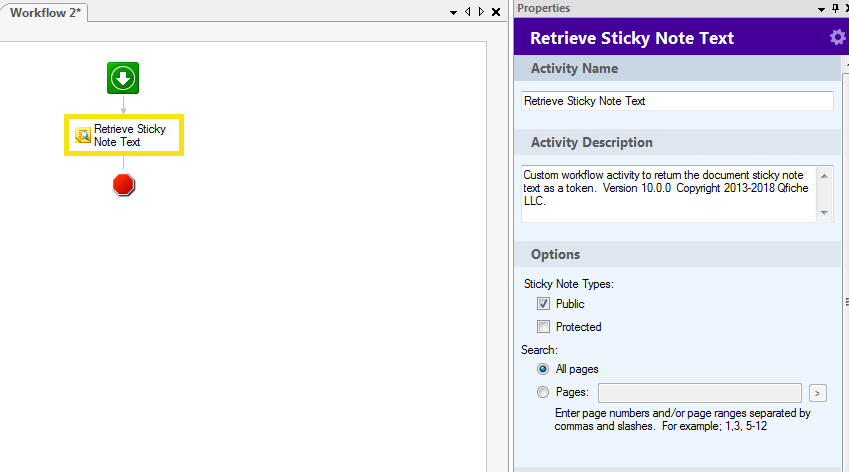This screenshot has height=472, width=849.
Task: Select the All pages search option
Action: point(543,369)
